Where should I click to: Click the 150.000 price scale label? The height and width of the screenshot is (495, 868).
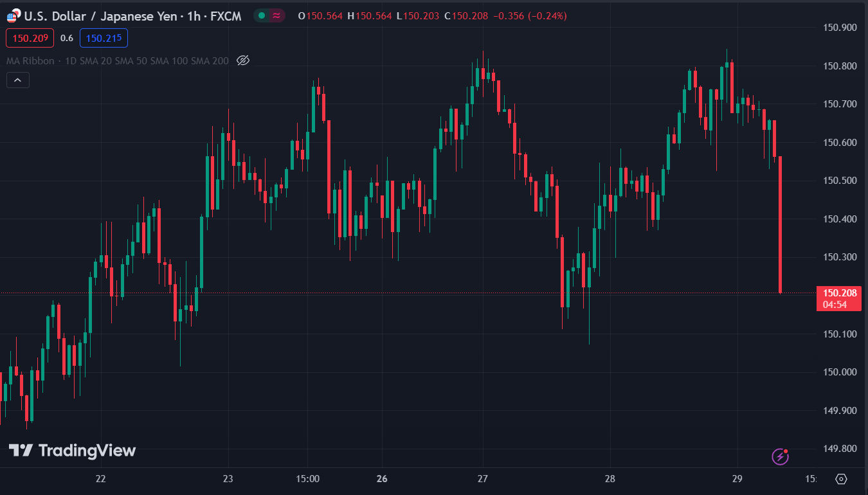pyautogui.click(x=840, y=372)
